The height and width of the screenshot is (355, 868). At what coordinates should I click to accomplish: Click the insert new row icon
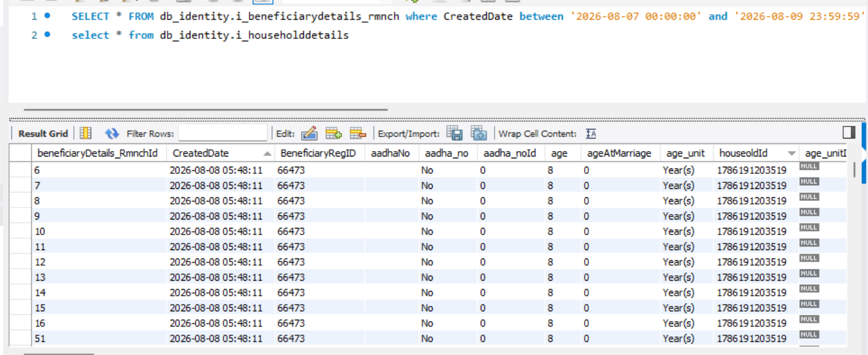(334, 133)
